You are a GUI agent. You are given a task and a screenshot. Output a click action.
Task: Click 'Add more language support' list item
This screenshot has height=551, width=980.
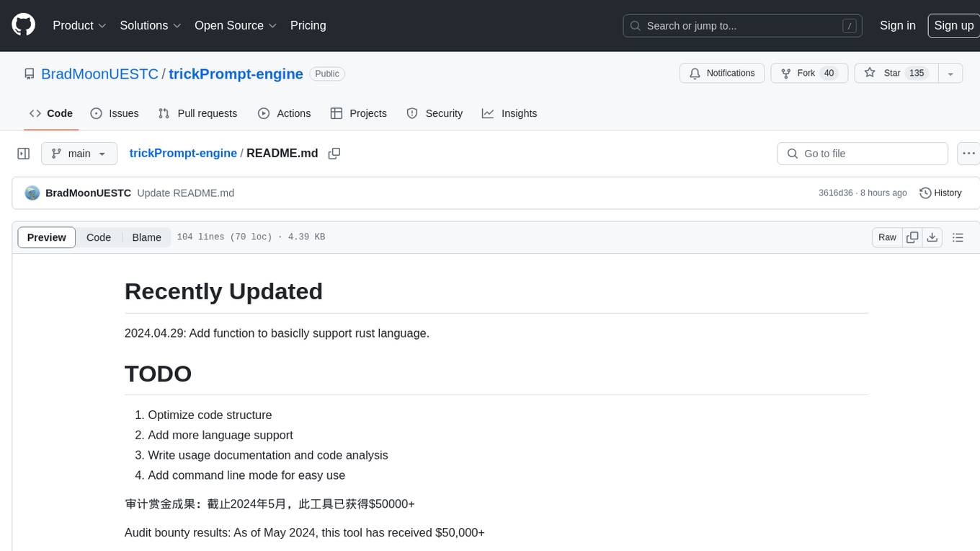220,436
